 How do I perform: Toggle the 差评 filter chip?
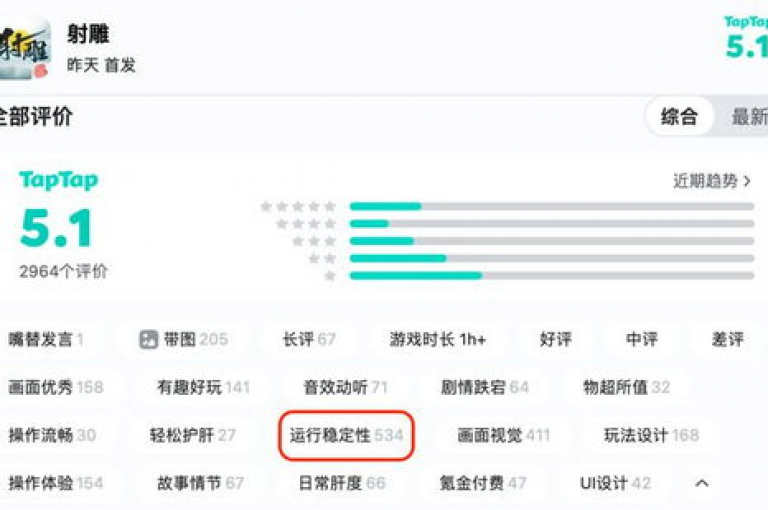click(x=727, y=339)
